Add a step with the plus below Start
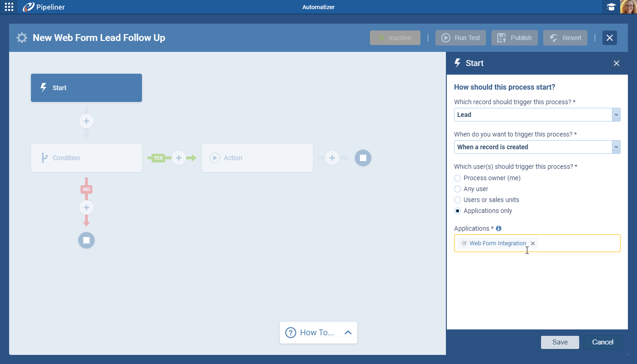Screen dimensions: 637x364 coord(86,121)
